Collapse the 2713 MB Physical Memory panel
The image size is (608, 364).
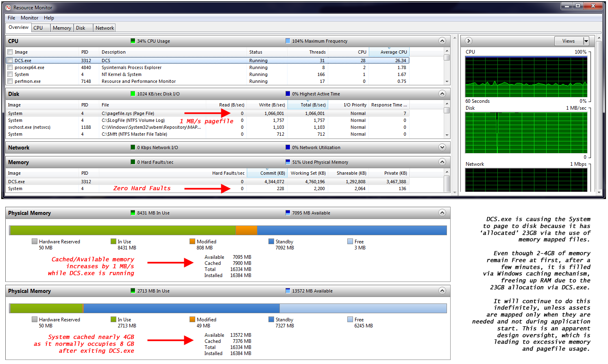pos(442,290)
